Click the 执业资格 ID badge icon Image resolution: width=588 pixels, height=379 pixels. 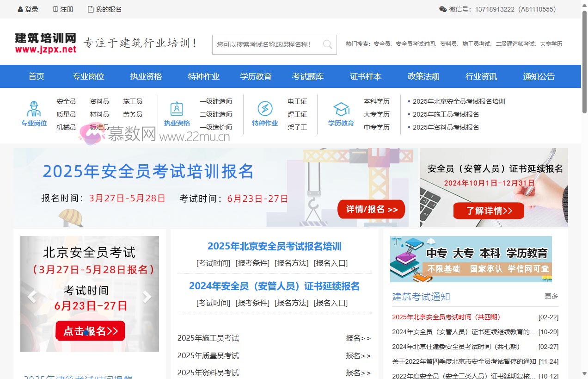tap(177, 109)
